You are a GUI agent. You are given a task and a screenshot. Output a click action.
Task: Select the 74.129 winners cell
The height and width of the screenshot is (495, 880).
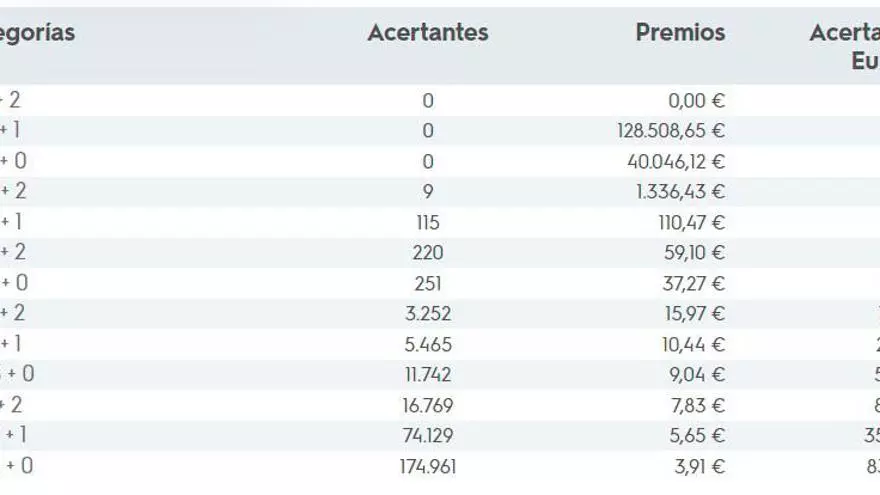pos(428,436)
